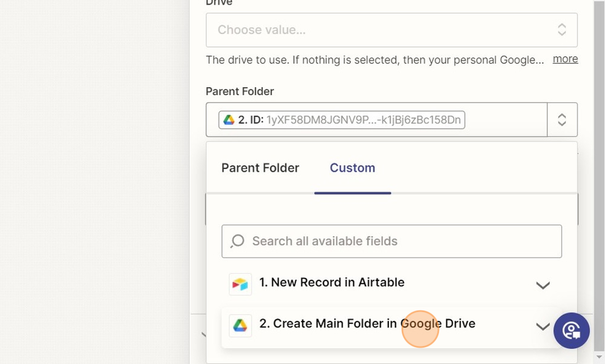Click the small collapse chevron at bottom left

tap(204, 333)
